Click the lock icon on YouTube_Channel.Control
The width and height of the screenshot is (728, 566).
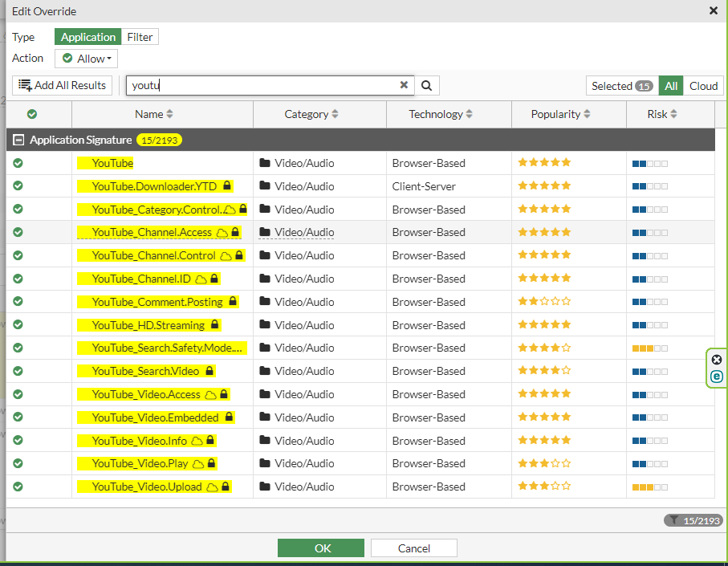tap(239, 255)
